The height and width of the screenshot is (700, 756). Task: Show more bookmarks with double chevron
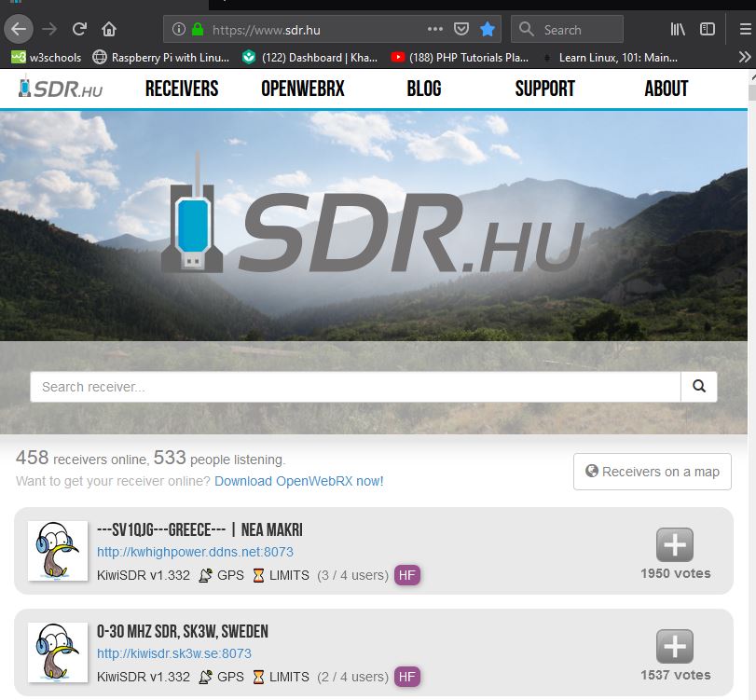[745, 58]
